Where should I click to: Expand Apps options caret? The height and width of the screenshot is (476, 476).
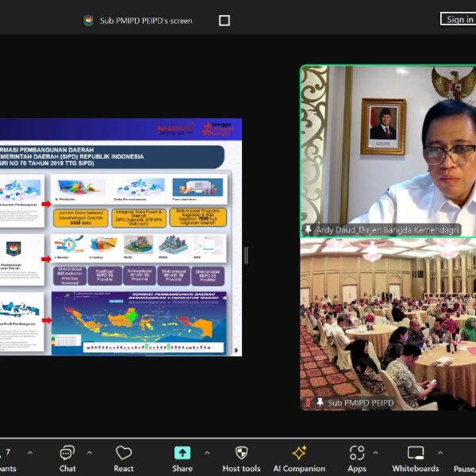coord(375,453)
